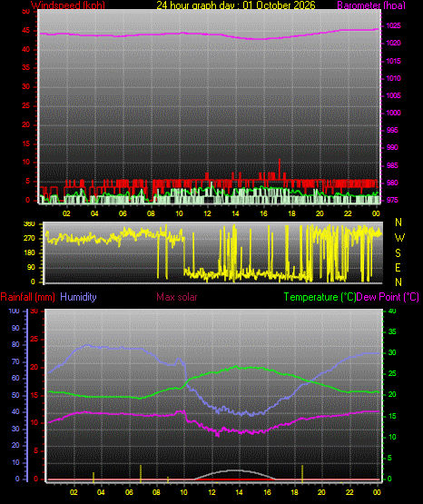Select the 1005 barometer axis value

[393, 95]
